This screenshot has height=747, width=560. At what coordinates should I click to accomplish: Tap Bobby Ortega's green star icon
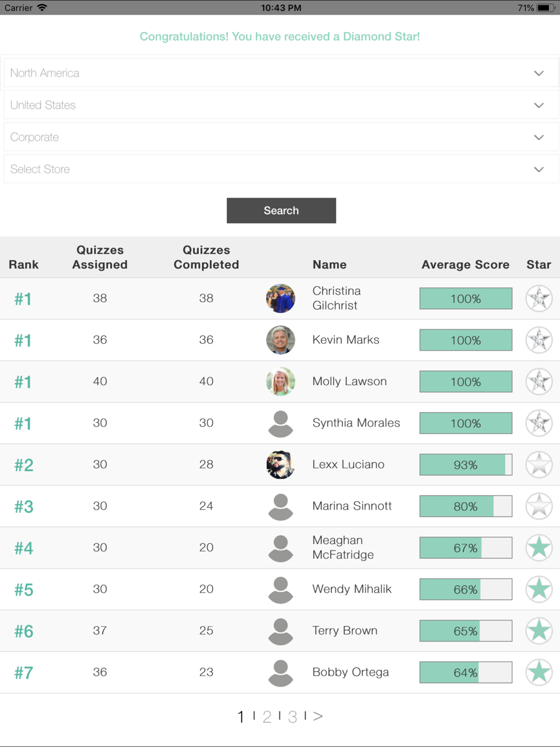[539, 673]
